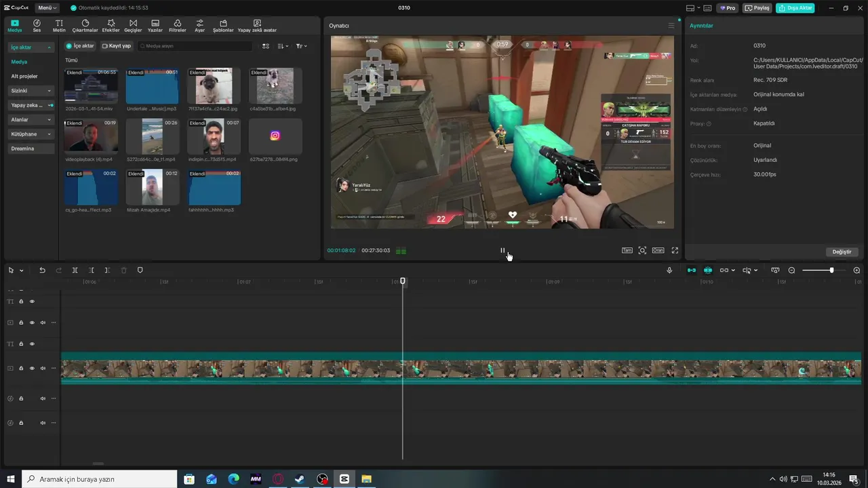Open the Menü dropdown
The width and height of the screenshot is (868, 488).
47,7
